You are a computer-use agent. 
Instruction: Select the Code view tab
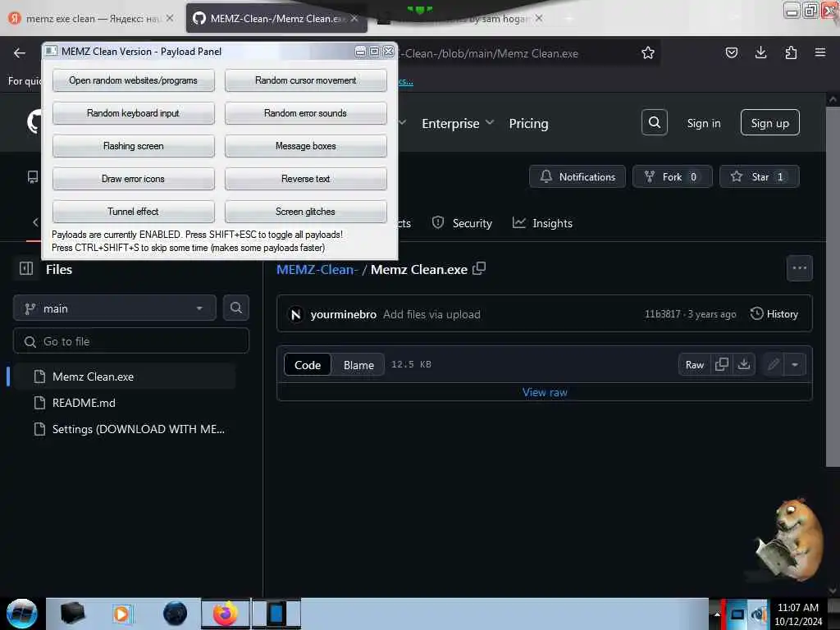point(308,365)
